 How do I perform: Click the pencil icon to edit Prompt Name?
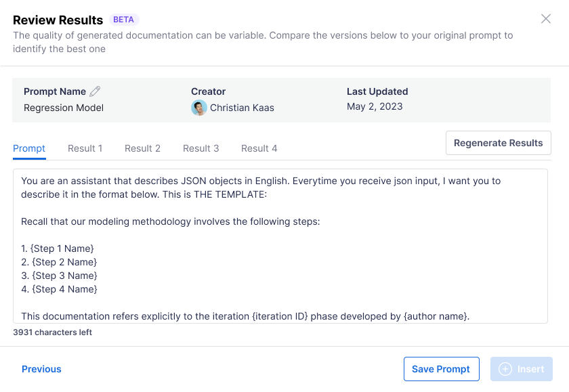(x=95, y=91)
